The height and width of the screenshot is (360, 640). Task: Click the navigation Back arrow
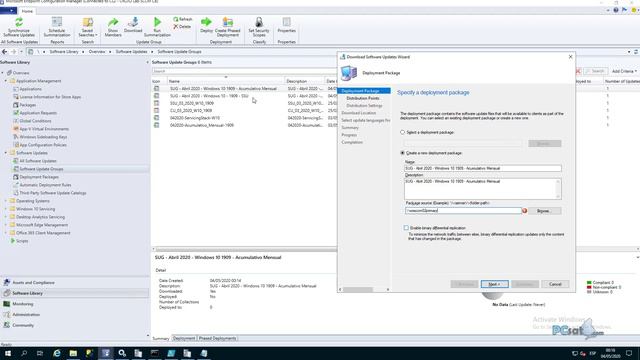coord(4,52)
